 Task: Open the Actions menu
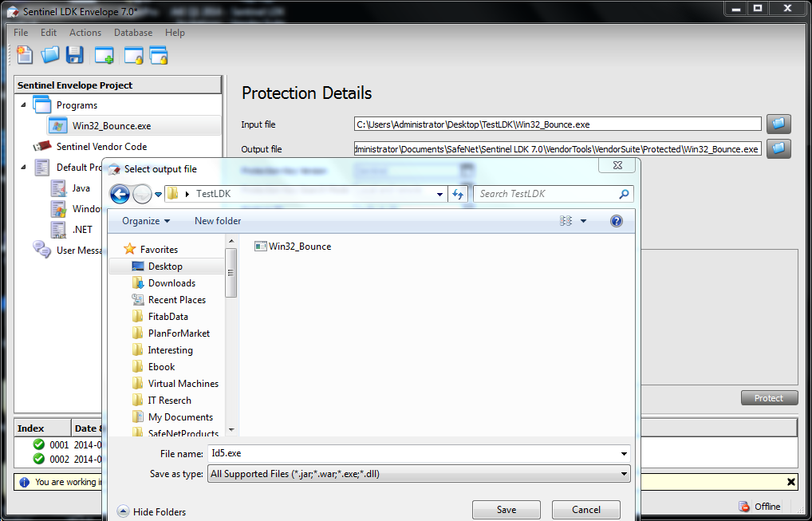(x=85, y=32)
